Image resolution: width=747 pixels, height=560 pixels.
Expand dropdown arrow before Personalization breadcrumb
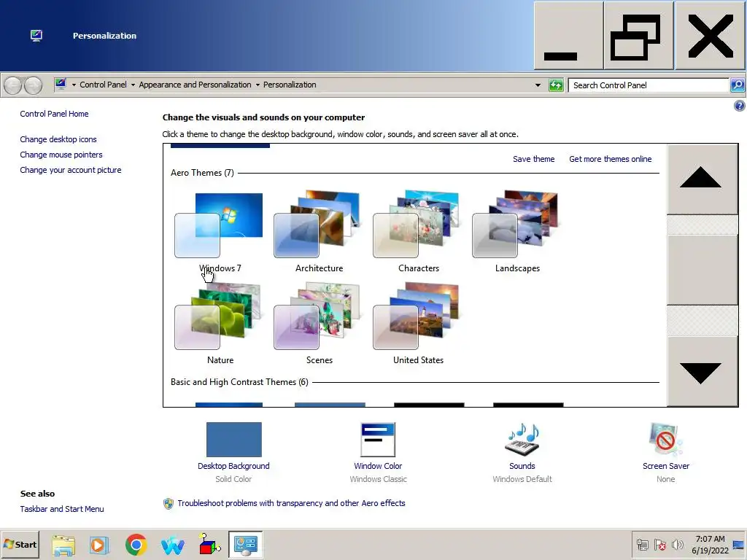(258, 85)
